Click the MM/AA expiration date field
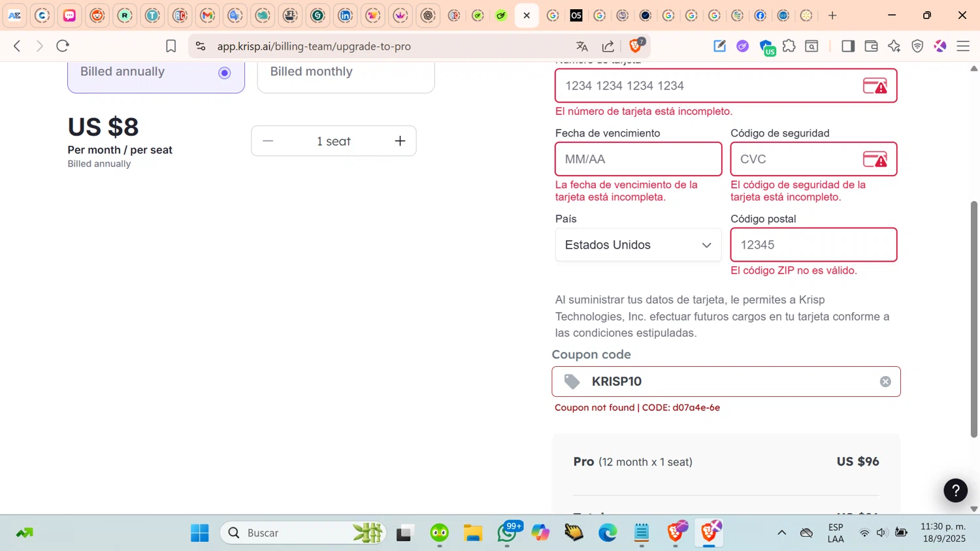Viewport: 980px width, 551px height. coord(638,159)
